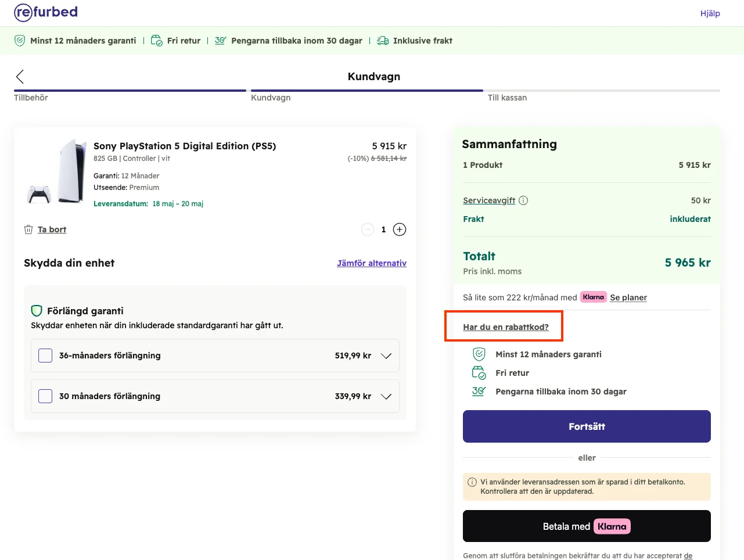Click the Betala med Klarna button
The image size is (744, 560).
[x=587, y=526]
